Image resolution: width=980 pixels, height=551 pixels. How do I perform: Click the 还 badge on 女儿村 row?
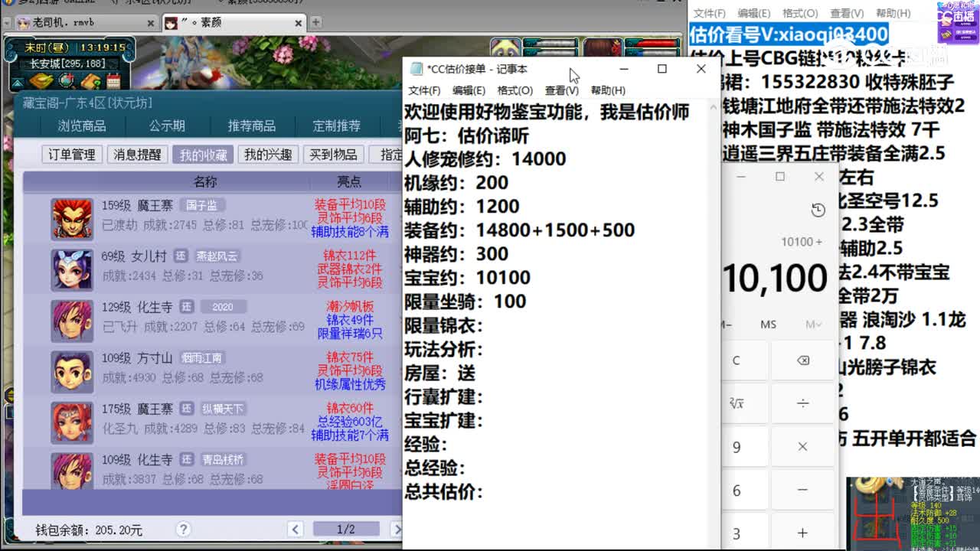pyautogui.click(x=180, y=256)
